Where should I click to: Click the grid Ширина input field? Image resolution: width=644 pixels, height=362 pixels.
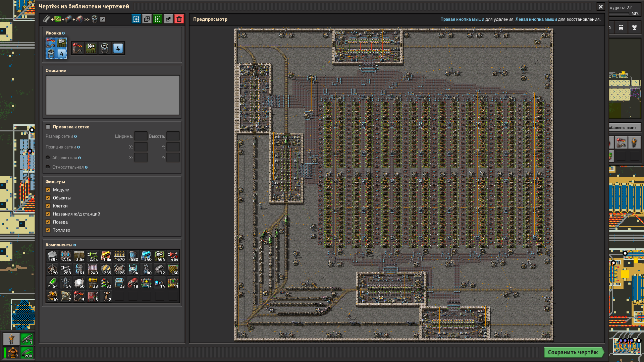[141, 136]
